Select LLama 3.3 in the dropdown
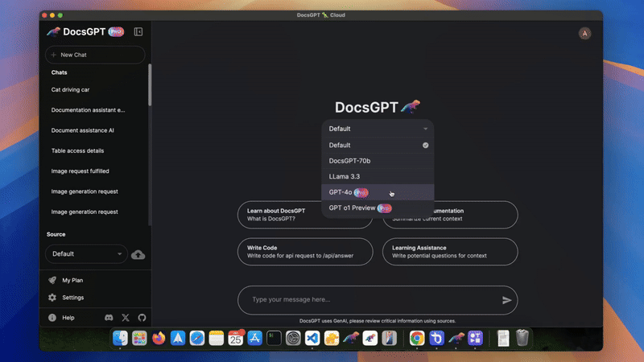This screenshot has width=644, height=362. pos(378,176)
